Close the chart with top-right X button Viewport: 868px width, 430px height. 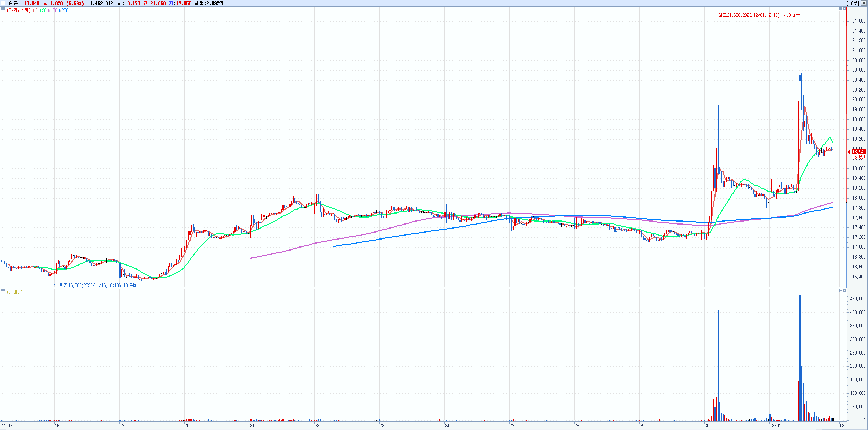point(864,3)
